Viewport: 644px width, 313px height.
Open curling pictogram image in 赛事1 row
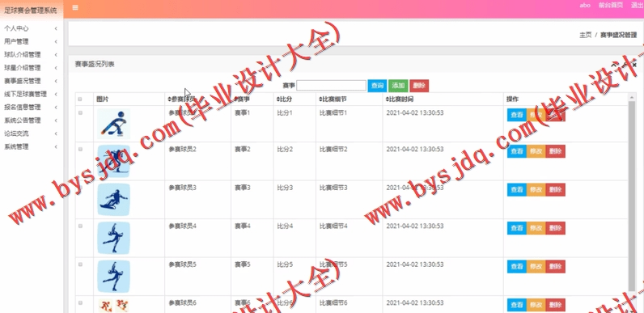click(x=114, y=124)
